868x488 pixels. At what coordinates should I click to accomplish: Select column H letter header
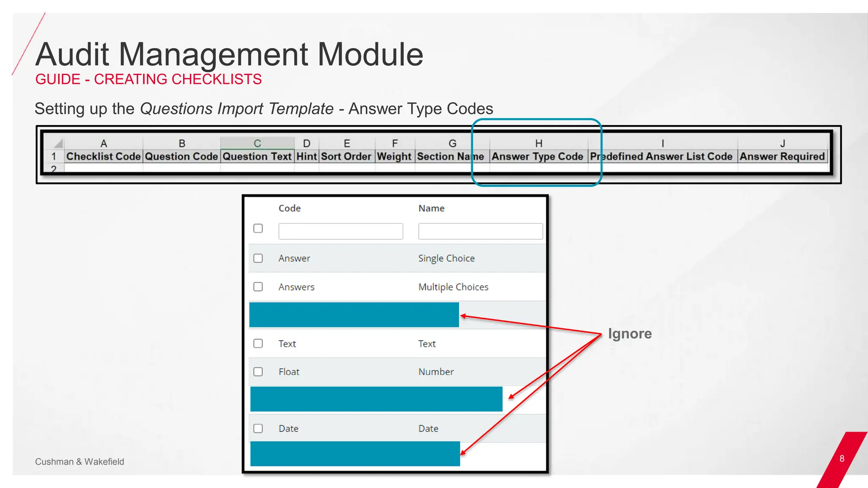pos(539,143)
